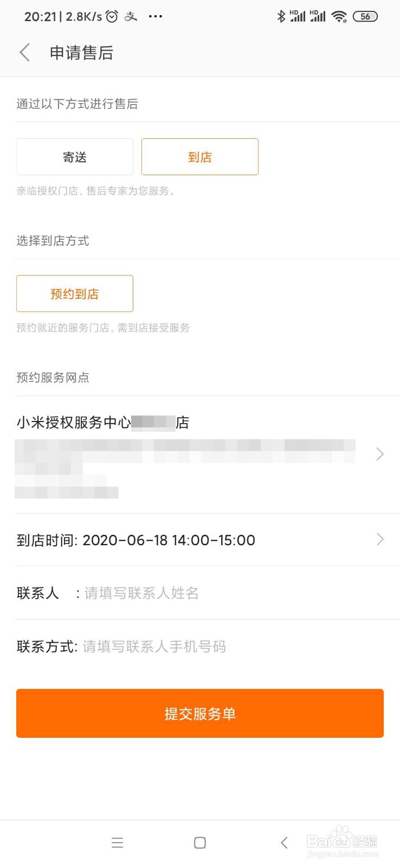400x868 pixels.
Task: Open the recent apps menu icon
Action: point(117,843)
